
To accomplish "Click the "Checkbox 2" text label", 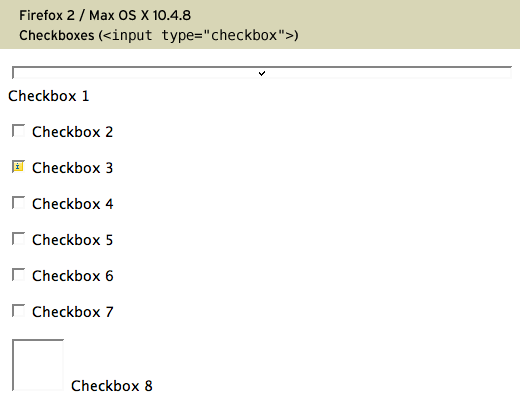I will click(73, 132).
